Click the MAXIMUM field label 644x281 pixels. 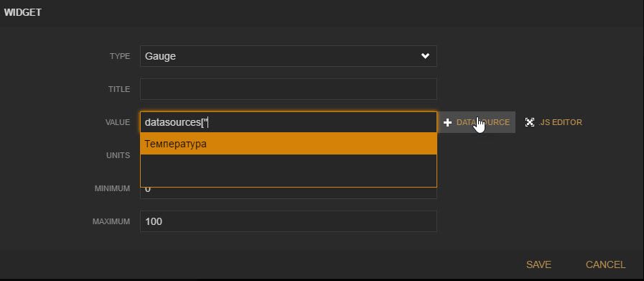coord(111,221)
